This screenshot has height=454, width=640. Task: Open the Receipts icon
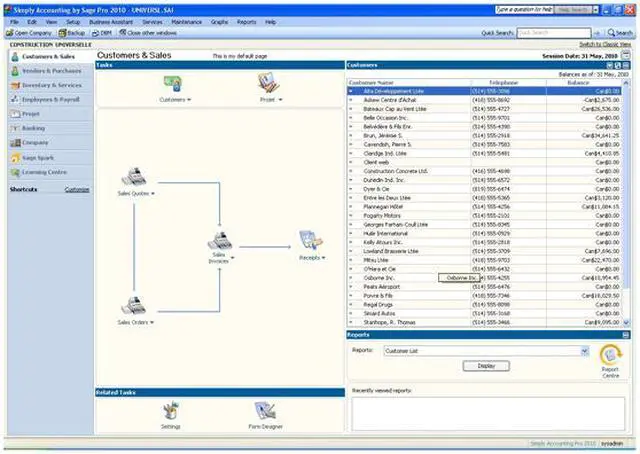(311, 241)
